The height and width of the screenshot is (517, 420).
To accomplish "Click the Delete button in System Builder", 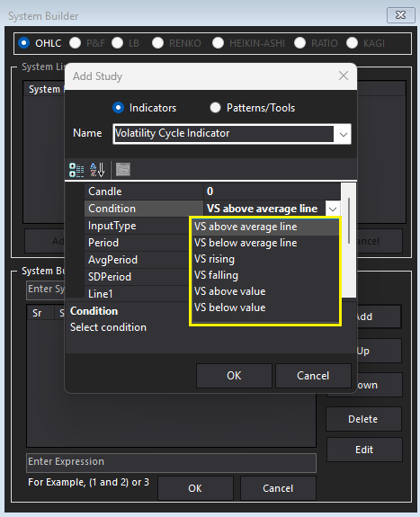I will [363, 419].
